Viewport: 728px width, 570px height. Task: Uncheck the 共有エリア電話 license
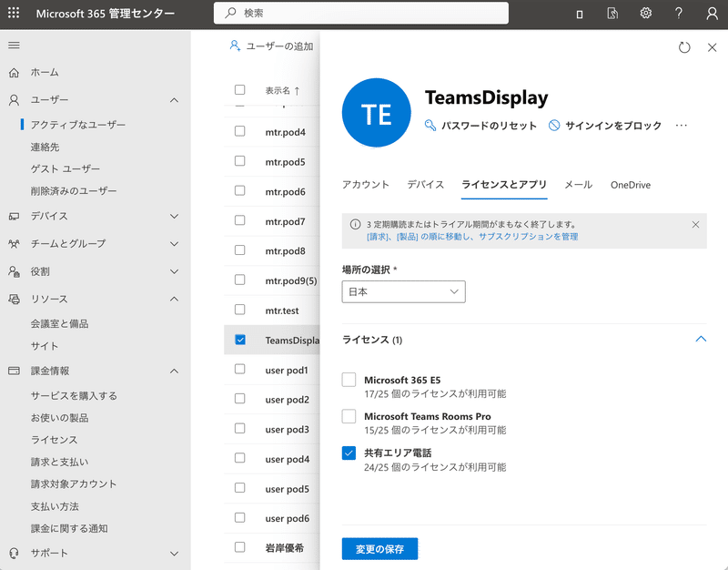(349, 453)
